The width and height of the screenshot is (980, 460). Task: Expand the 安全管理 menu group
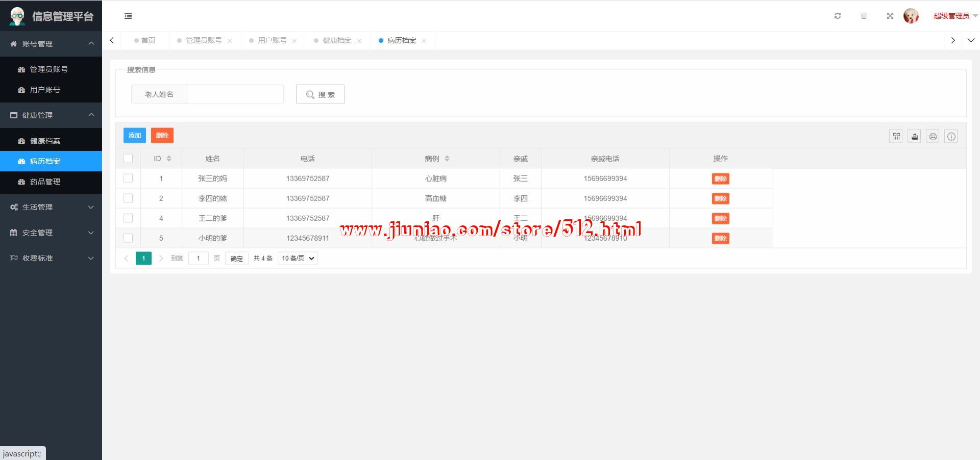51,233
